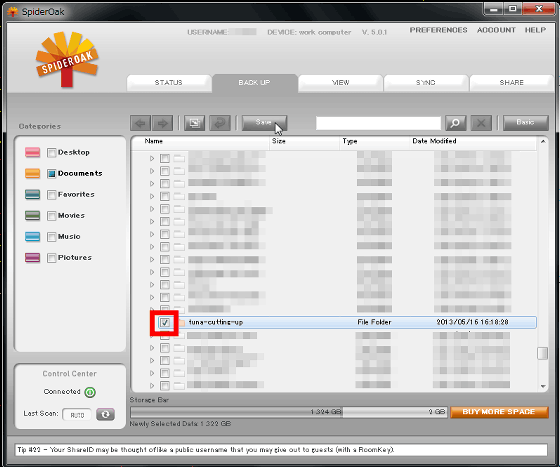Go to the SHARE tab
The width and height of the screenshot is (560, 467).
coord(511,83)
